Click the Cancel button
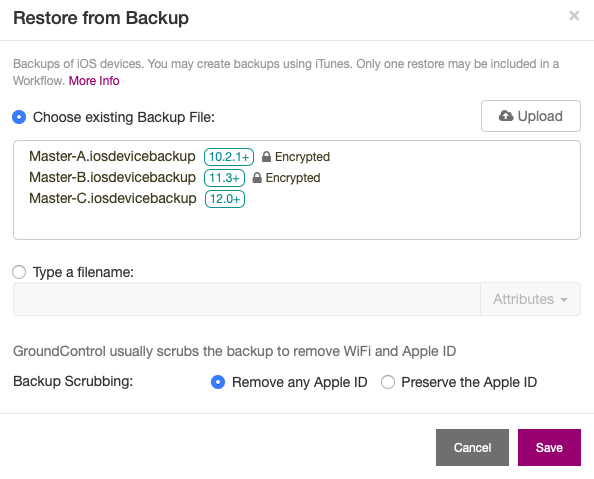The image size is (594, 479). [472, 448]
